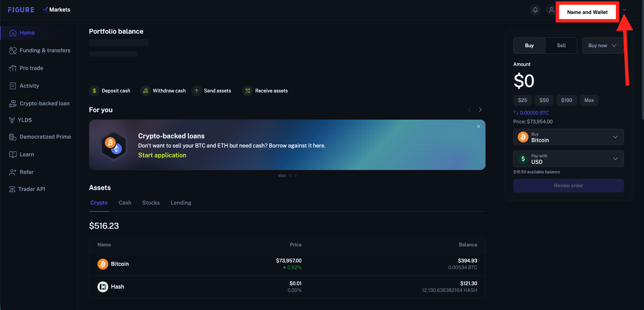The image size is (644, 310).
Task: Sort by the Name column header
Action: point(104,245)
